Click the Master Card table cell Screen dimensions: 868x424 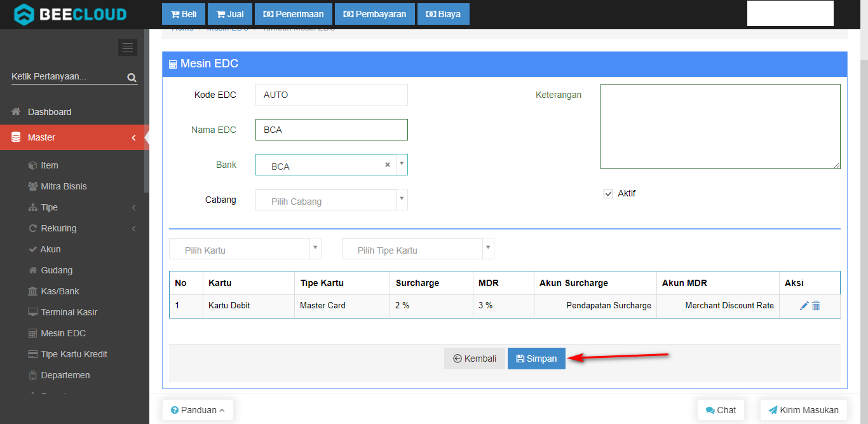tap(342, 306)
